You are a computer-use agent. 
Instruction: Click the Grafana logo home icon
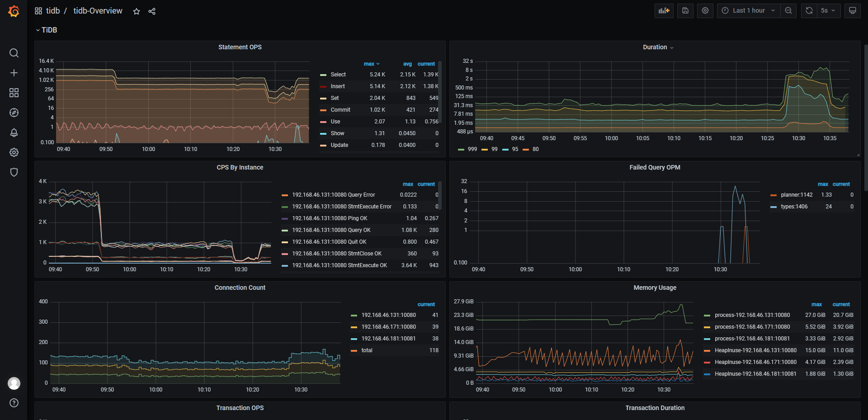click(x=14, y=11)
